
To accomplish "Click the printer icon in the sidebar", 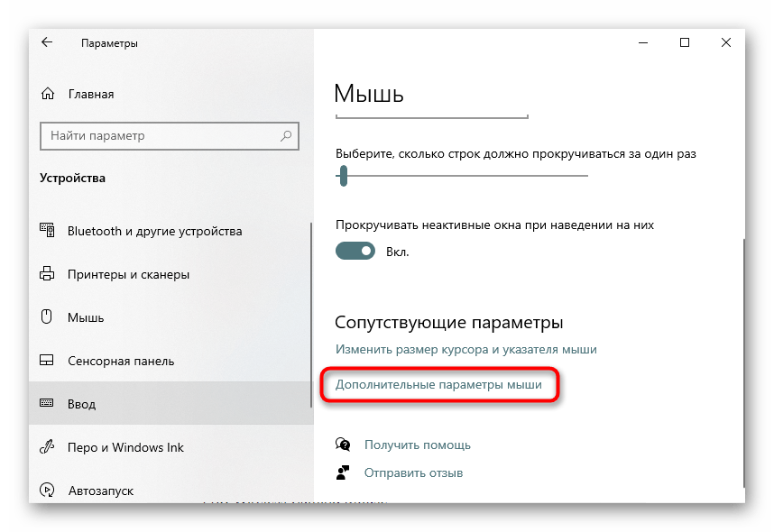I will 47,273.
